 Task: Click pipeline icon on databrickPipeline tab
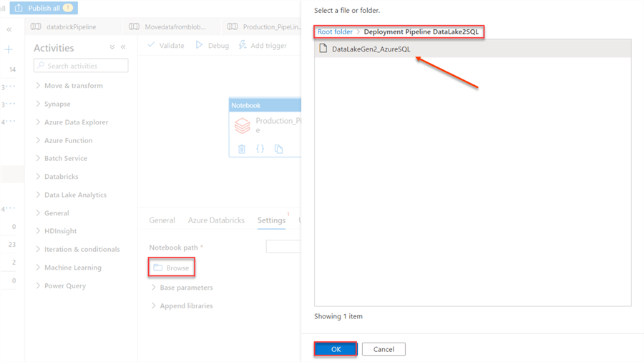coord(36,26)
